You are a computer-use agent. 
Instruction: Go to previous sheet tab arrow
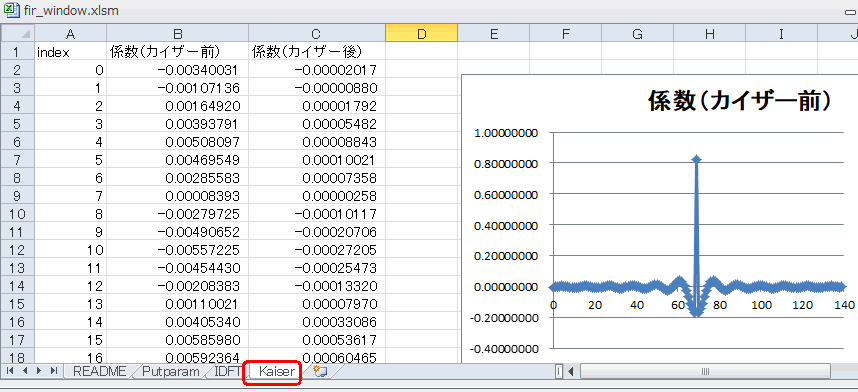click(25, 371)
